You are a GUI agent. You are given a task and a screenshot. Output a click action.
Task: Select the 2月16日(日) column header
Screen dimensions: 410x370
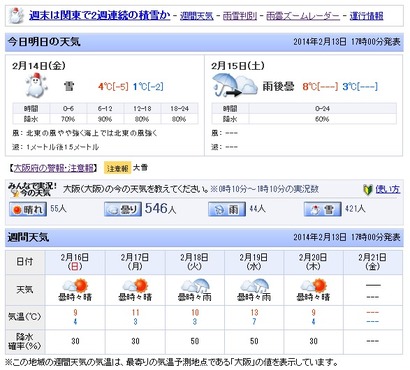point(75,262)
